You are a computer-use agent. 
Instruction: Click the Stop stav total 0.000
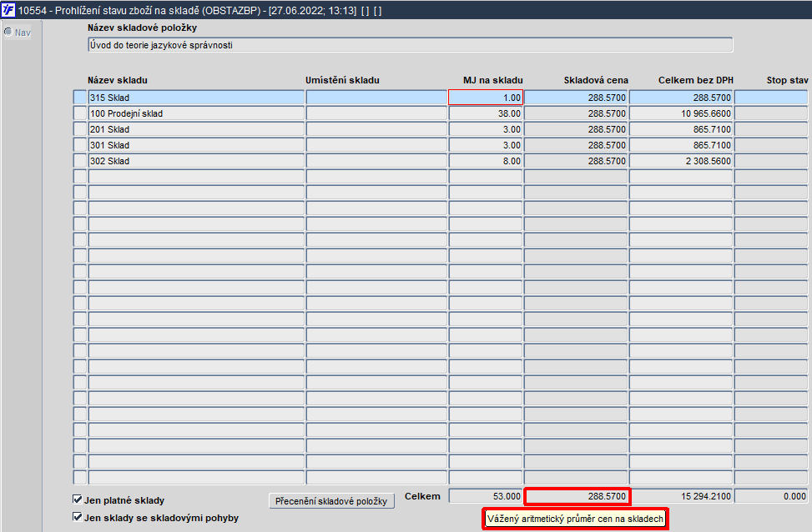coord(771,496)
